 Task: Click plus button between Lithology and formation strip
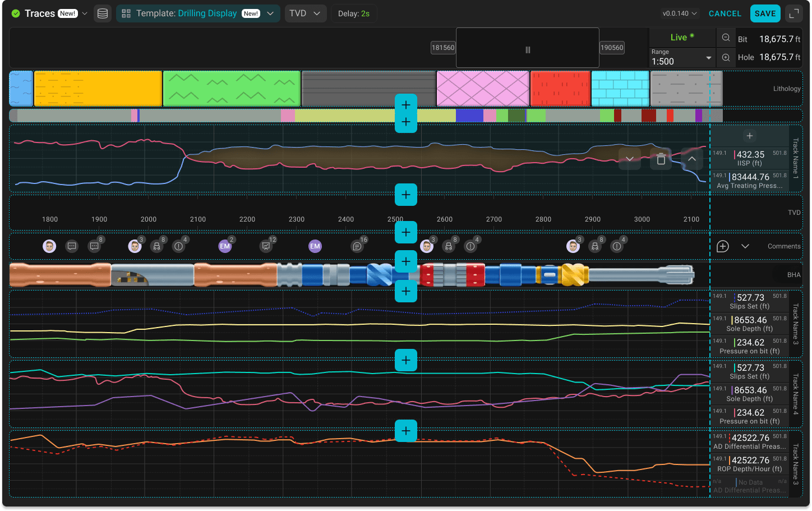click(x=406, y=105)
